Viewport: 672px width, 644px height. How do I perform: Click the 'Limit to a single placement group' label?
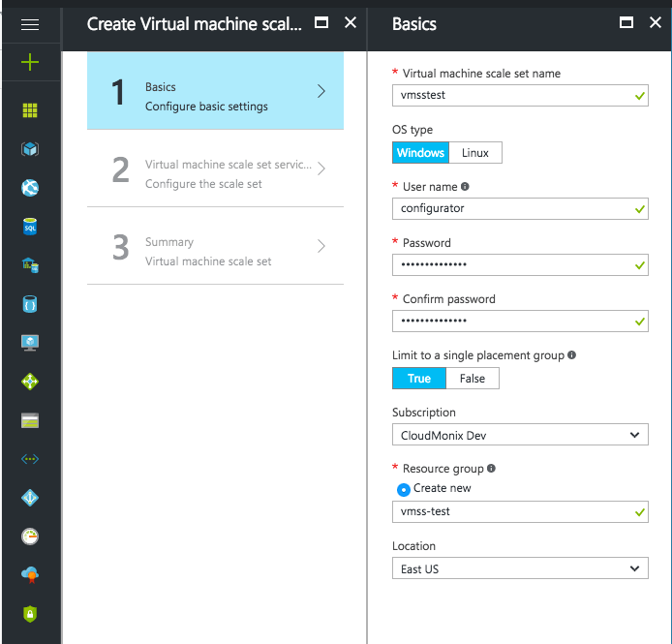[478, 355]
